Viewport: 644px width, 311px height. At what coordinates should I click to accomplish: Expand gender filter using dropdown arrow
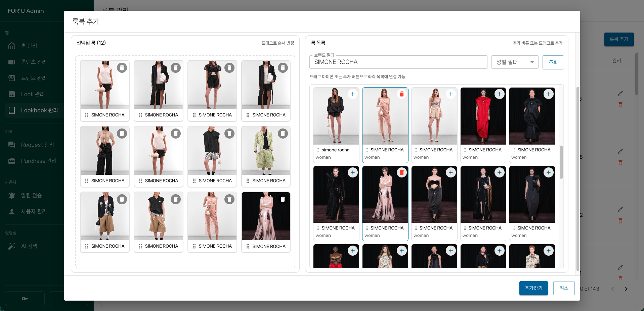[532, 62]
